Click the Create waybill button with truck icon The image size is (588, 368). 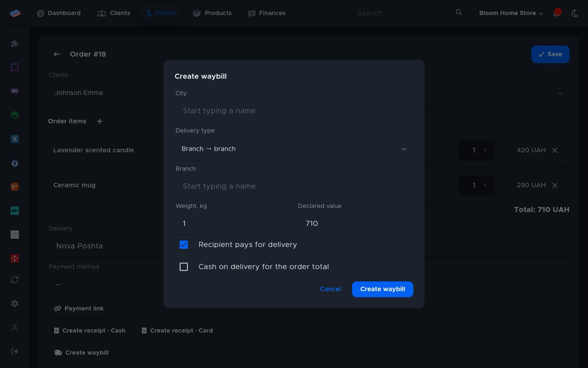coord(81,353)
